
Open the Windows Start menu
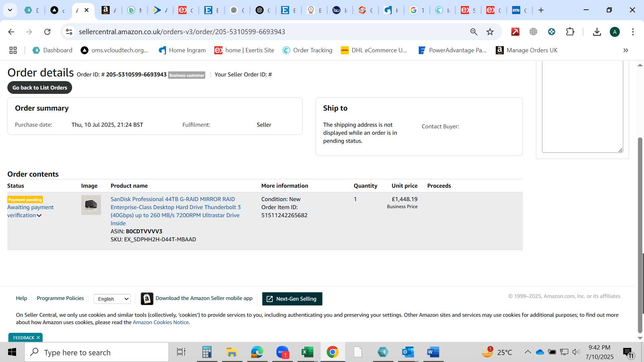pyautogui.click(x=12, y=352)
